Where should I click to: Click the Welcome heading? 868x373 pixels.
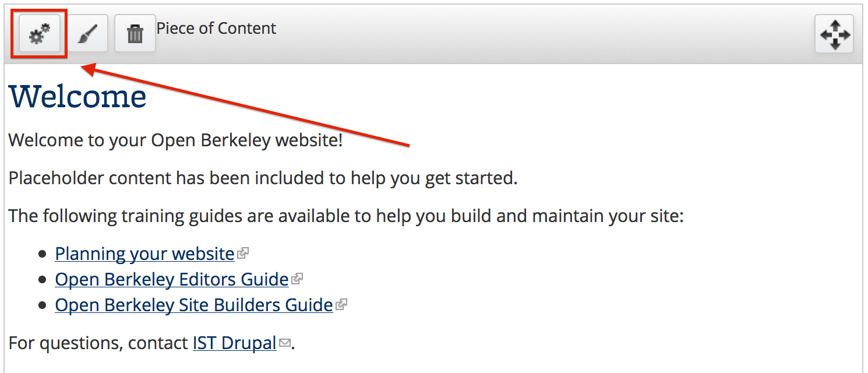tap(77, 97)
